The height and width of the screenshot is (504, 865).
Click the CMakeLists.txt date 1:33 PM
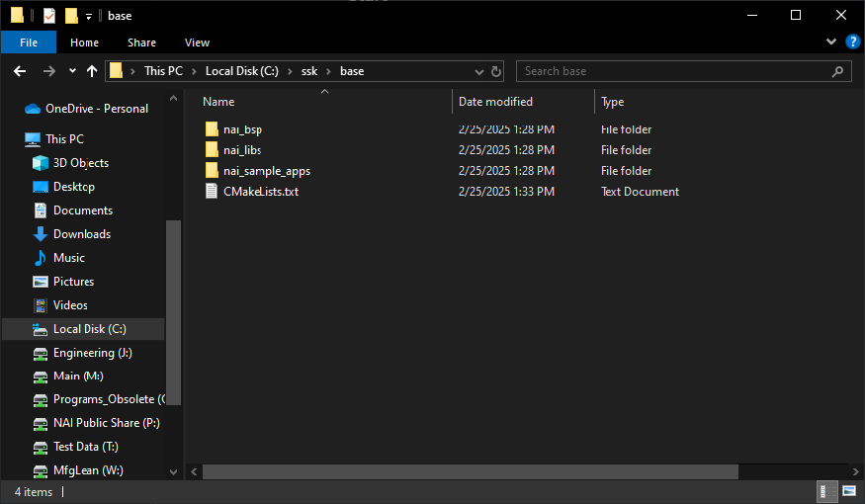pyautogui.click(x=506, y=192)
